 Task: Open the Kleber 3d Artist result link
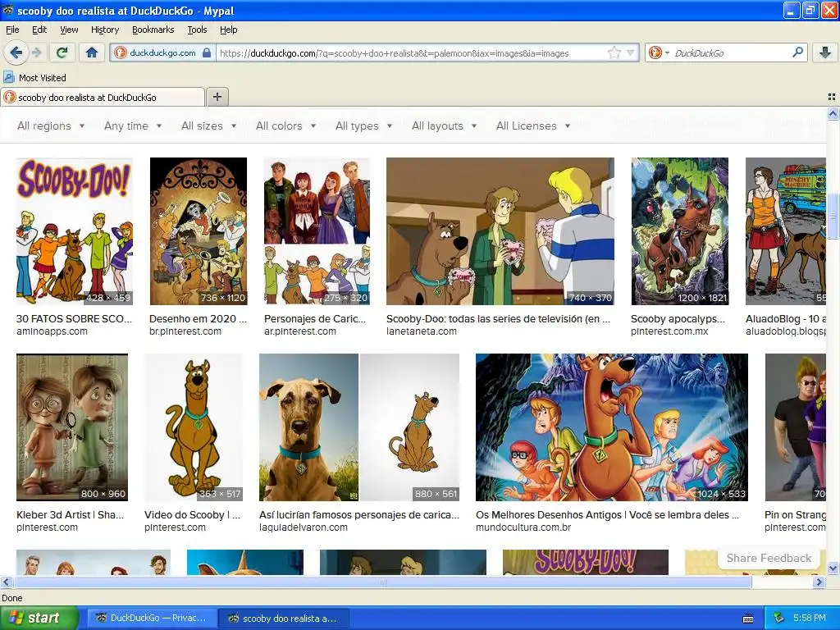(x=71, y=515)
